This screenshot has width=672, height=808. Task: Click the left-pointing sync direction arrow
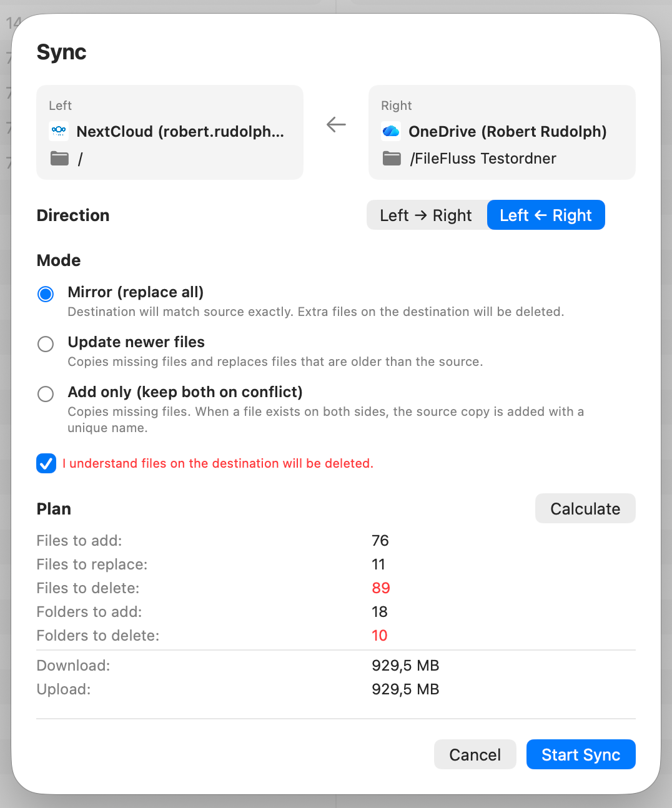click(335, 124)
